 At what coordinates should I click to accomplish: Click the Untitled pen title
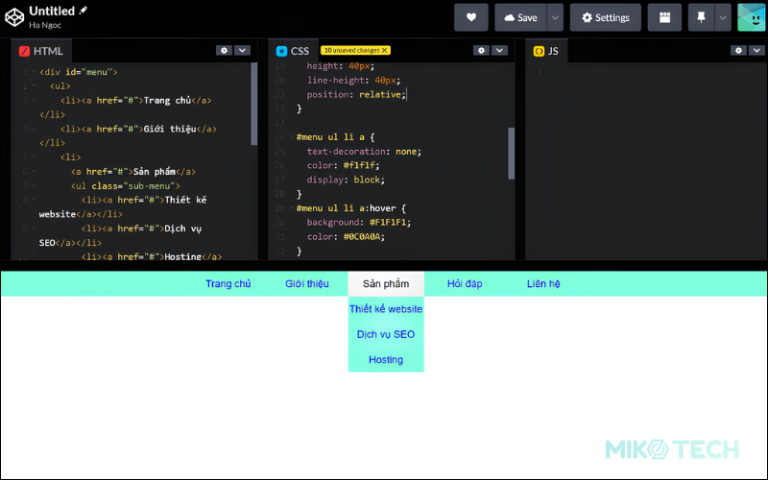[x=52, y=11]
